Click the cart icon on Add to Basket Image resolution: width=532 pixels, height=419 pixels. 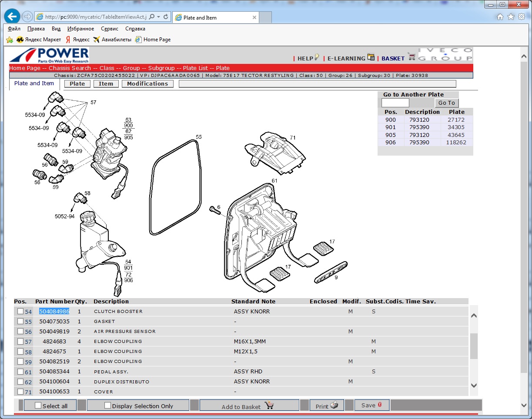tap(269, 406)
